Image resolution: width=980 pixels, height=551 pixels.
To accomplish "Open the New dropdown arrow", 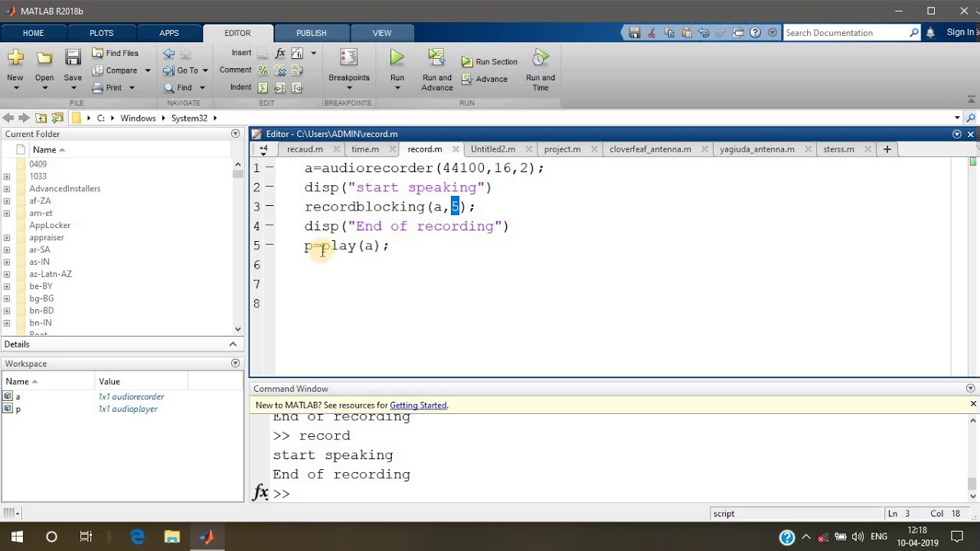I will 15,88.
